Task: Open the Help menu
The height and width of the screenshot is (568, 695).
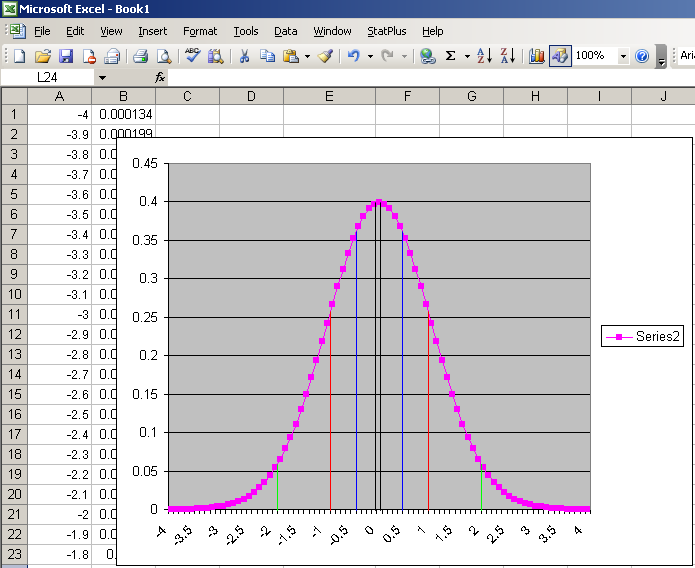Action: (432, 31)
